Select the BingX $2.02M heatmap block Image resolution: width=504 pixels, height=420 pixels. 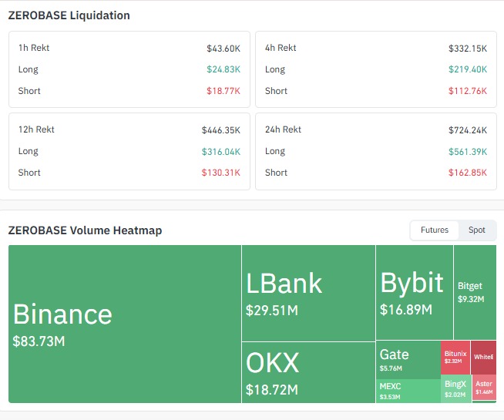(455, 388)
